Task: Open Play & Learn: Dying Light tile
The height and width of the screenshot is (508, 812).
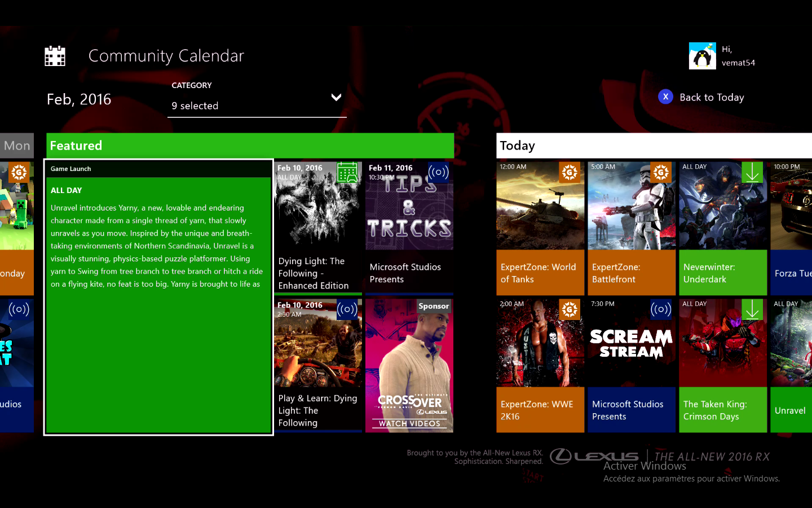Action: point(318,365)
